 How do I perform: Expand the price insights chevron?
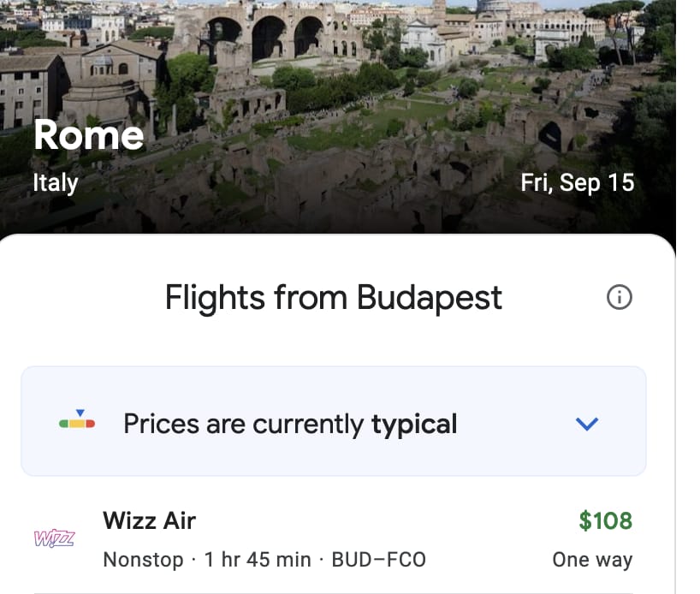[587, 423]
